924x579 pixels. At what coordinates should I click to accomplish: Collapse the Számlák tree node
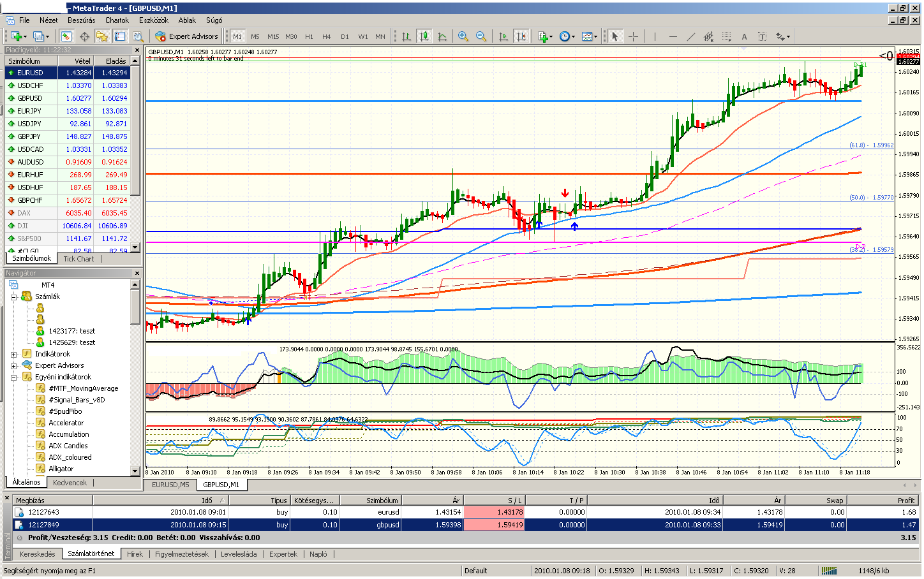(x=14, y=297)
